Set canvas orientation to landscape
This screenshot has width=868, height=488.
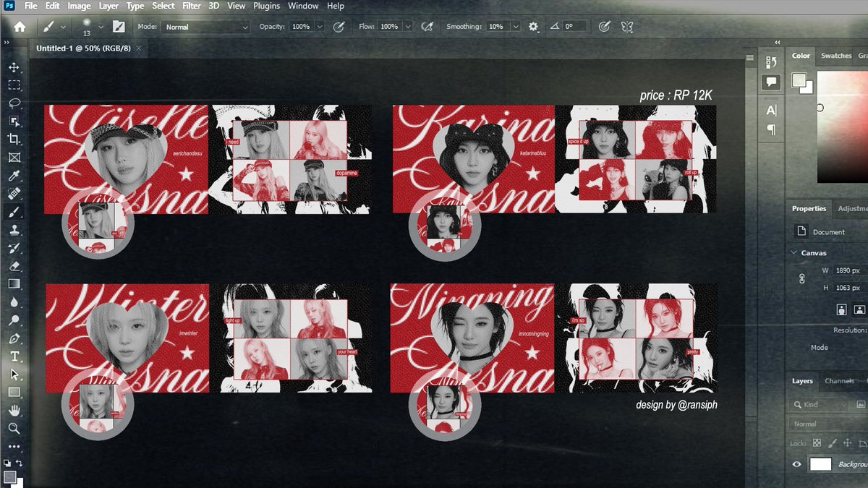[x=859, y=309]
